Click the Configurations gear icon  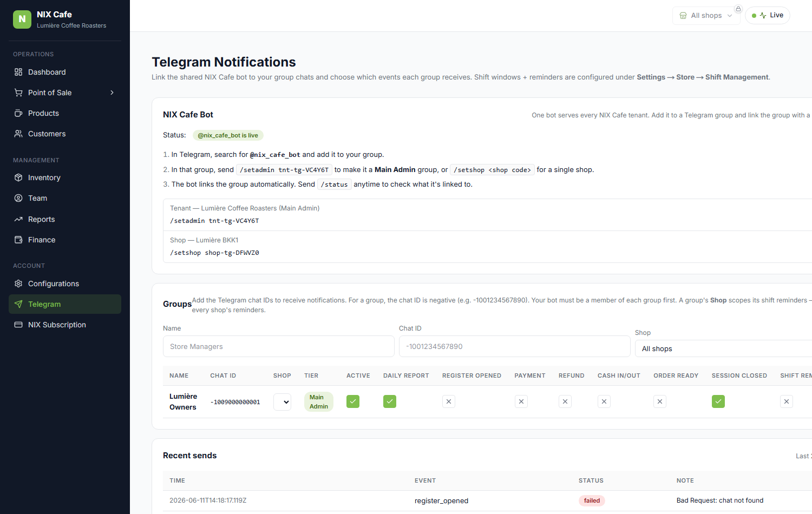point(18,284)
